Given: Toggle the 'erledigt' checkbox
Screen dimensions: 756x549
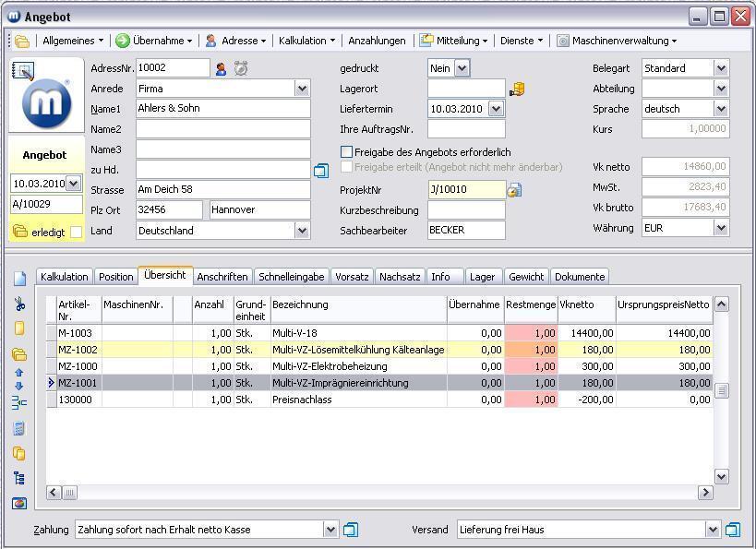Looking at the screenshot, I should 76,232.
